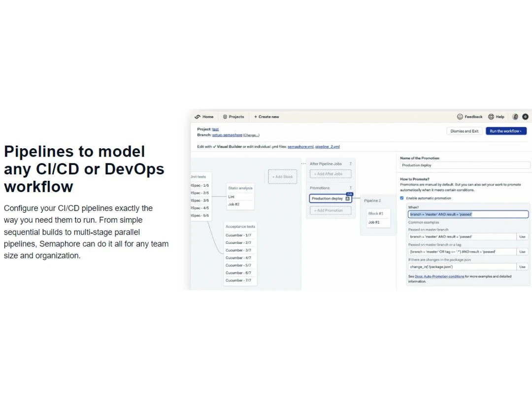Viewport: 532px width, 399px height.
Task: Click the auto-promotion 'A' badge icon
Action: 347,199
